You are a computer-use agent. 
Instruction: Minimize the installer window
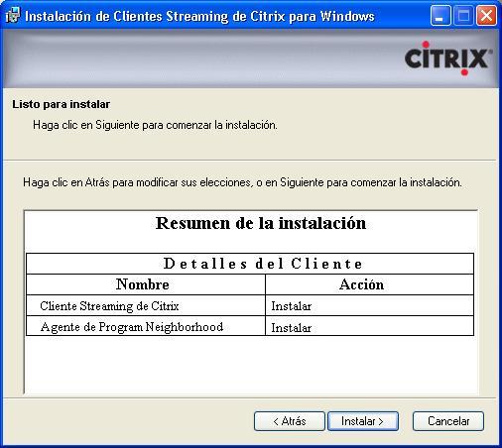click(440, 16)
